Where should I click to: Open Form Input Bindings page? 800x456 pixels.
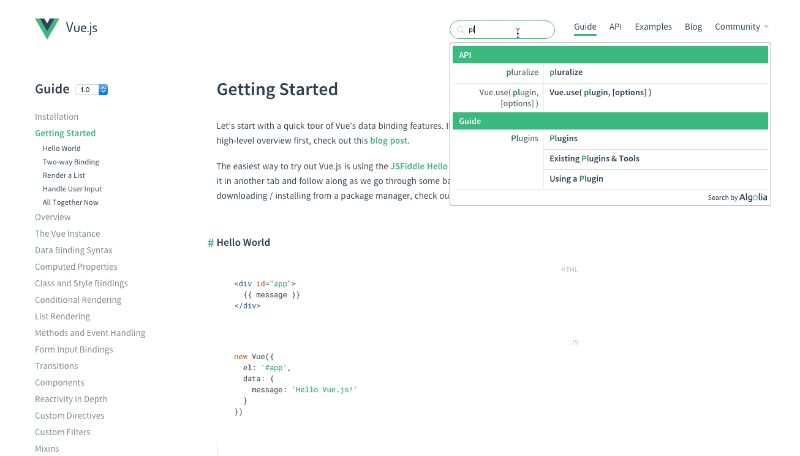74,349
